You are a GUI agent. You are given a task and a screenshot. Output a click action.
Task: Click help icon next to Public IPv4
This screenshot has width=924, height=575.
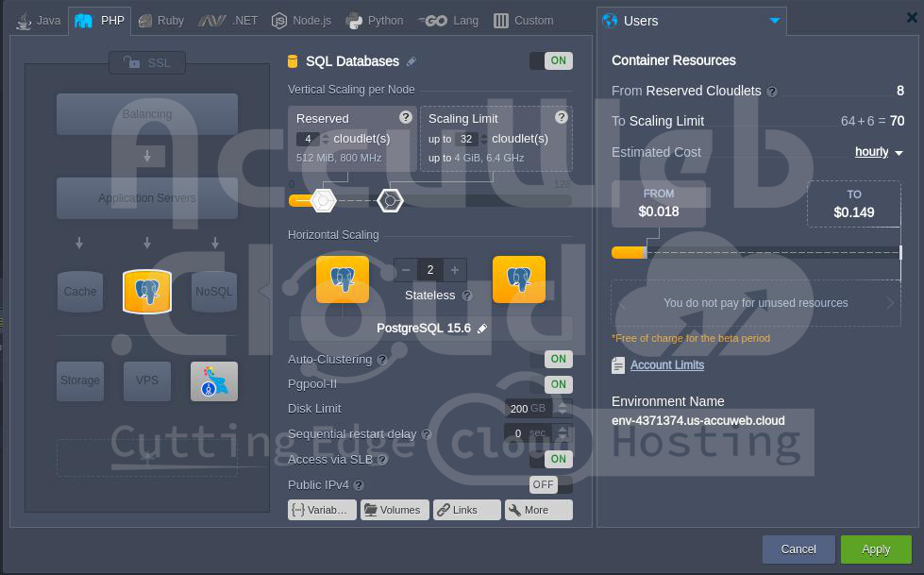(359, 485)
